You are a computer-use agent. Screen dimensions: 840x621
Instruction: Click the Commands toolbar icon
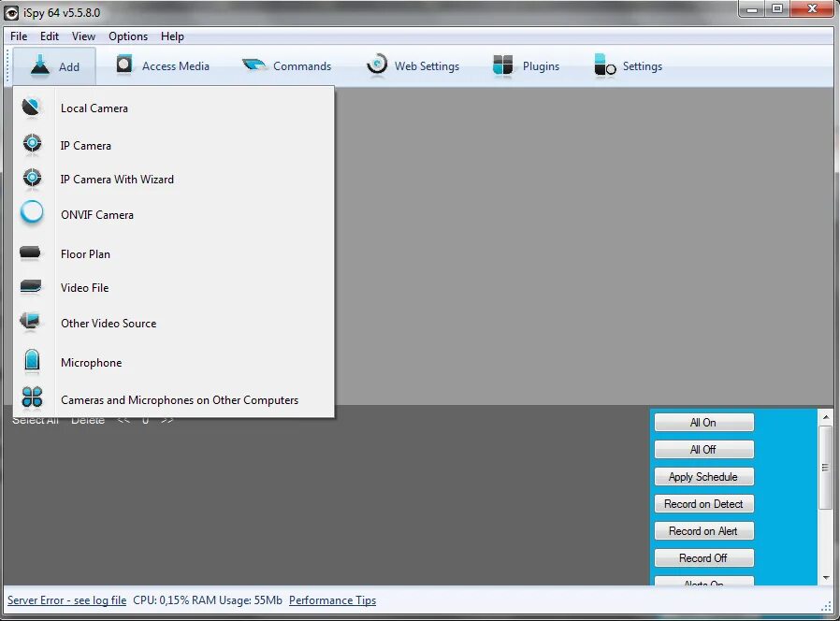pyautogui.click(x=253, y=65)
